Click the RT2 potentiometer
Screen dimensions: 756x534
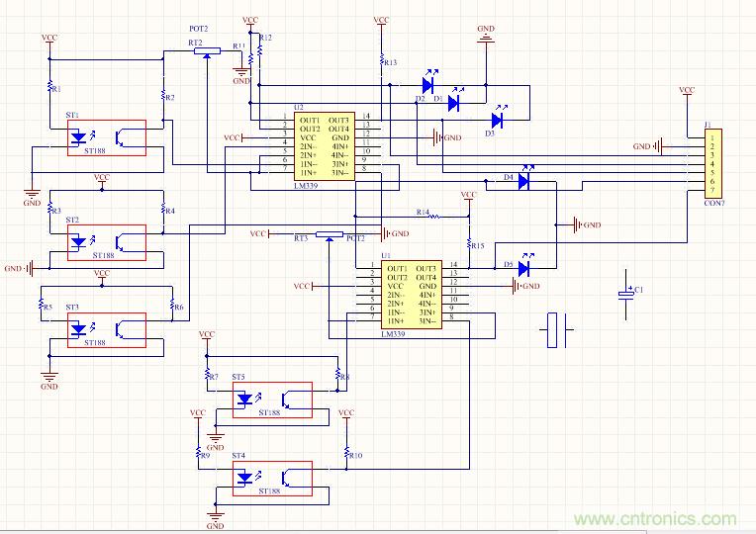(207, 51)
